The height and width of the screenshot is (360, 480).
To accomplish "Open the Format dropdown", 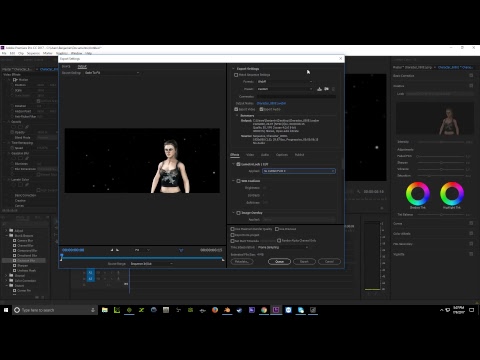I will coord(285,81).
